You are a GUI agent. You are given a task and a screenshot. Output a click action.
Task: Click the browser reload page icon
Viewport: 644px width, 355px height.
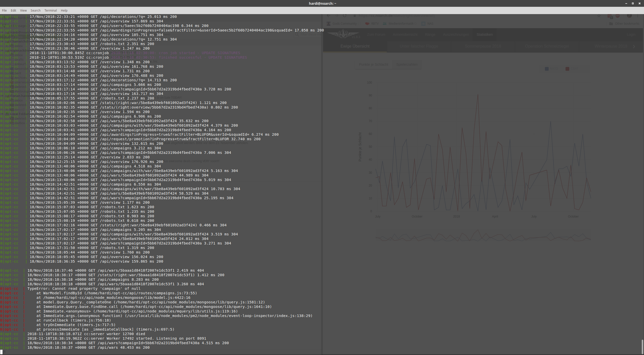[345, 16]
